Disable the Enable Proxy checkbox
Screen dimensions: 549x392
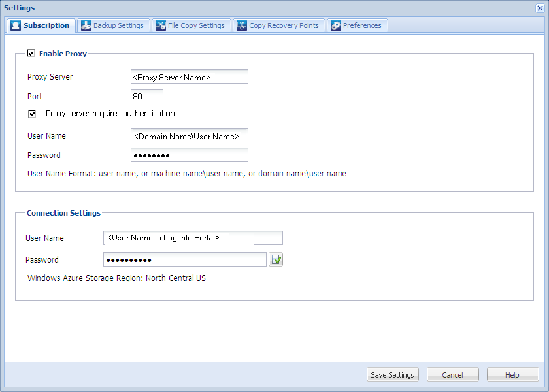[31, 54]
